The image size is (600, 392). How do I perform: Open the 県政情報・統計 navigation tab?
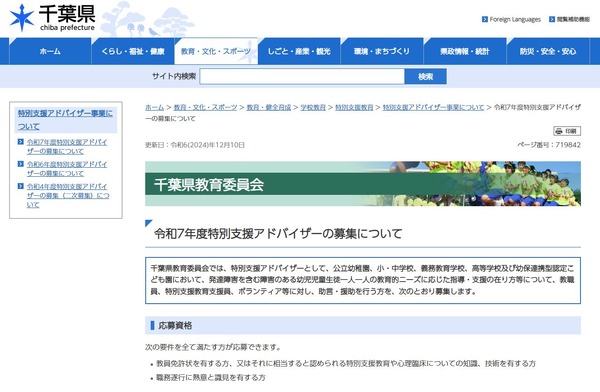(x=465, y=51)
